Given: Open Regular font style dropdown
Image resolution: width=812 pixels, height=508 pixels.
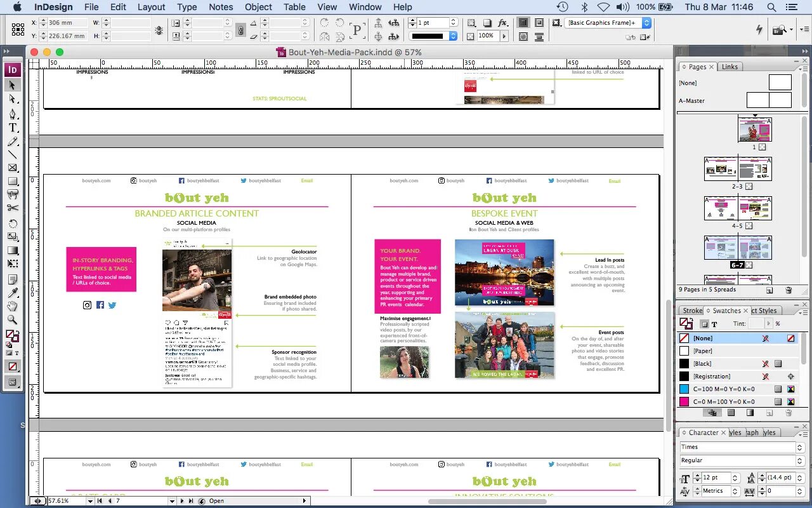Looking at the screenshot, I should (800, 460).
